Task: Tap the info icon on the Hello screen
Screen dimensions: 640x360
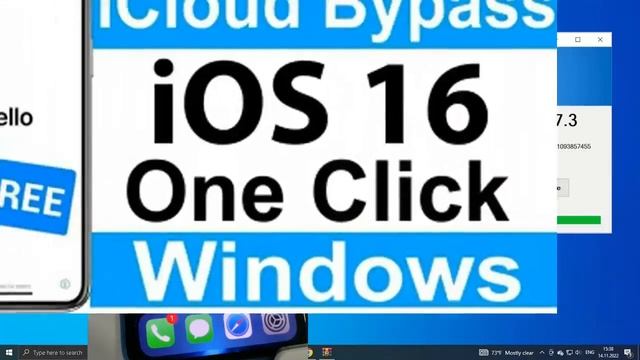Action: tap(65, 284)
